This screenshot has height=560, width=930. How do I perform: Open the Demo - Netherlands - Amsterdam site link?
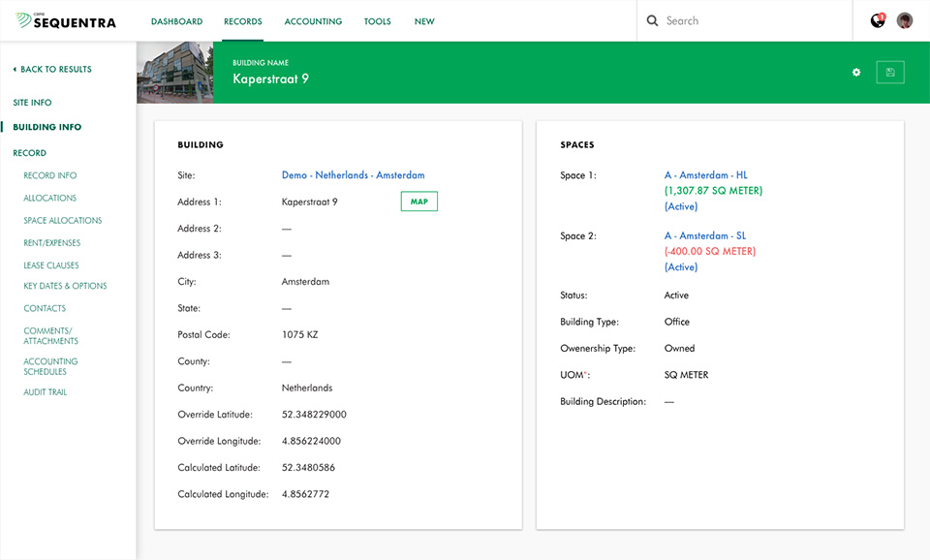coord(353,175)
